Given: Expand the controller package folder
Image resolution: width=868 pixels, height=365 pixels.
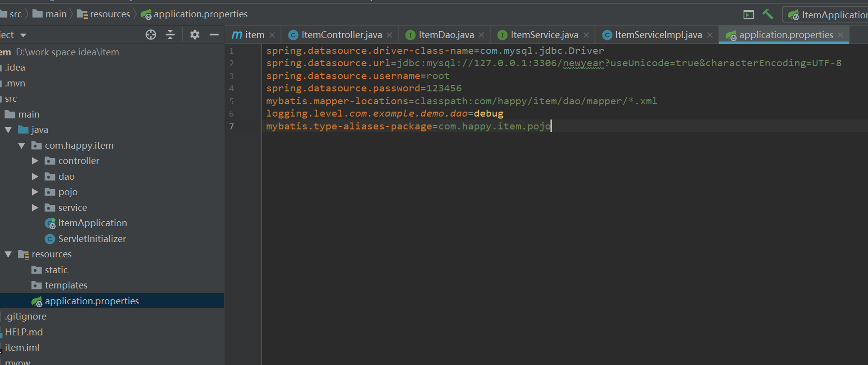Looking at the screenshot, I should [x=35, y=161].
